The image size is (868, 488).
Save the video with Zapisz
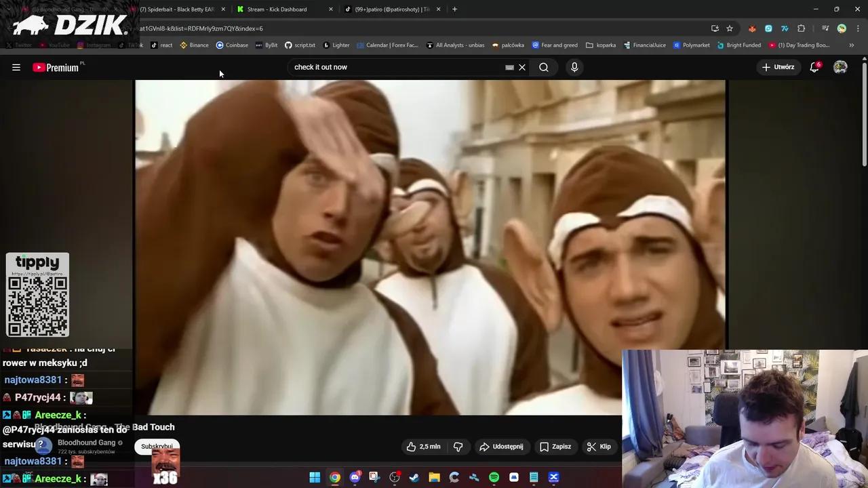coord(555,447)
